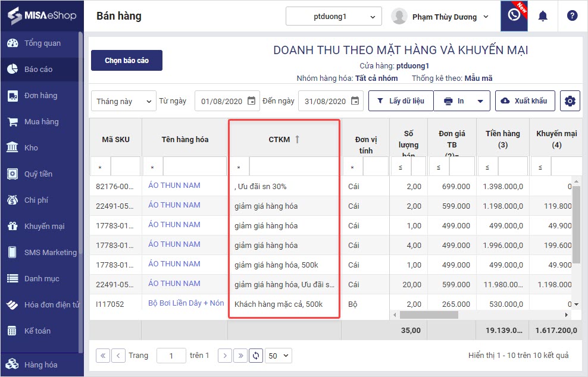Click the refresh icon in pagination

point(256,356)
